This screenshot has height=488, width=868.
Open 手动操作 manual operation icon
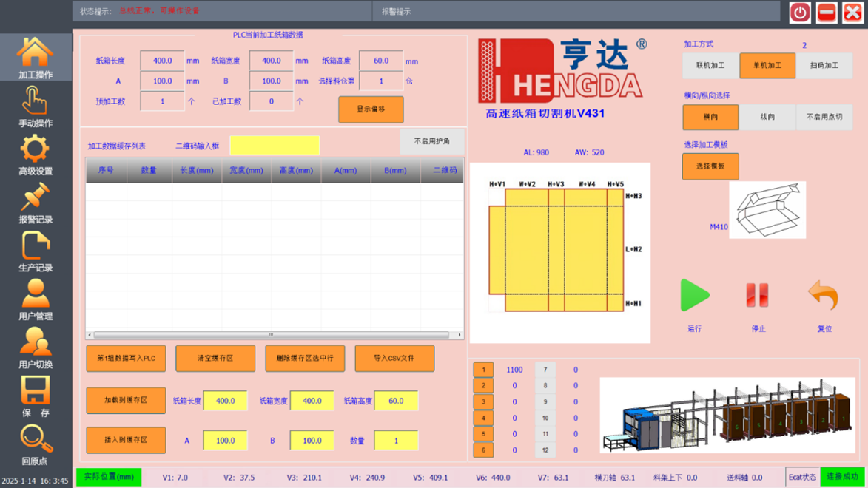coord(35,104)
